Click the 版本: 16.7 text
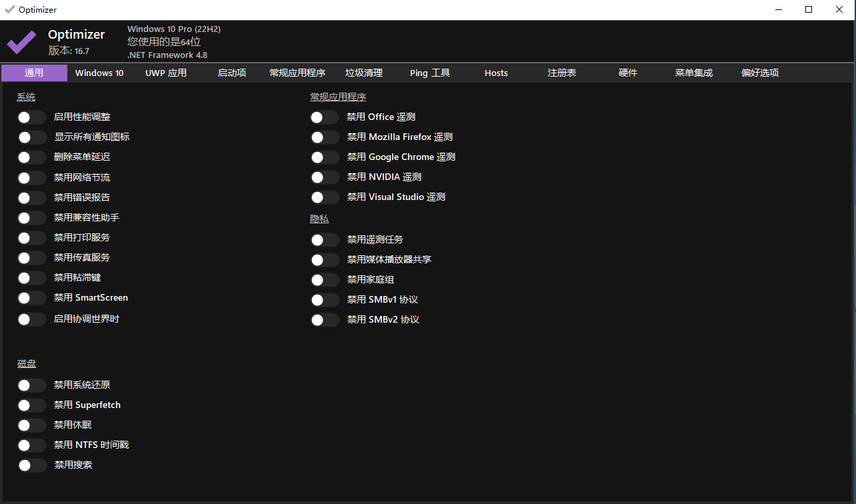The width and height of the screenshot is (856, 504). tap(69, 51)
